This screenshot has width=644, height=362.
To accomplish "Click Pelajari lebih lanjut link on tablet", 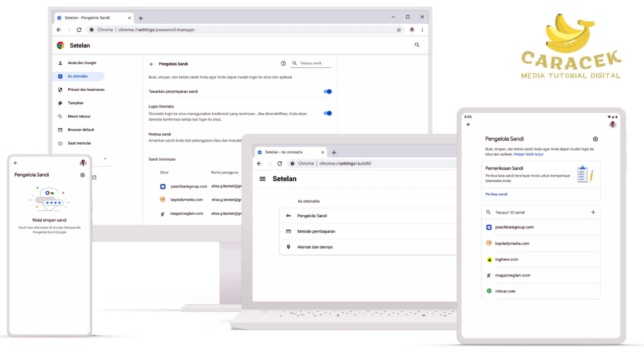I will point(528,154).
